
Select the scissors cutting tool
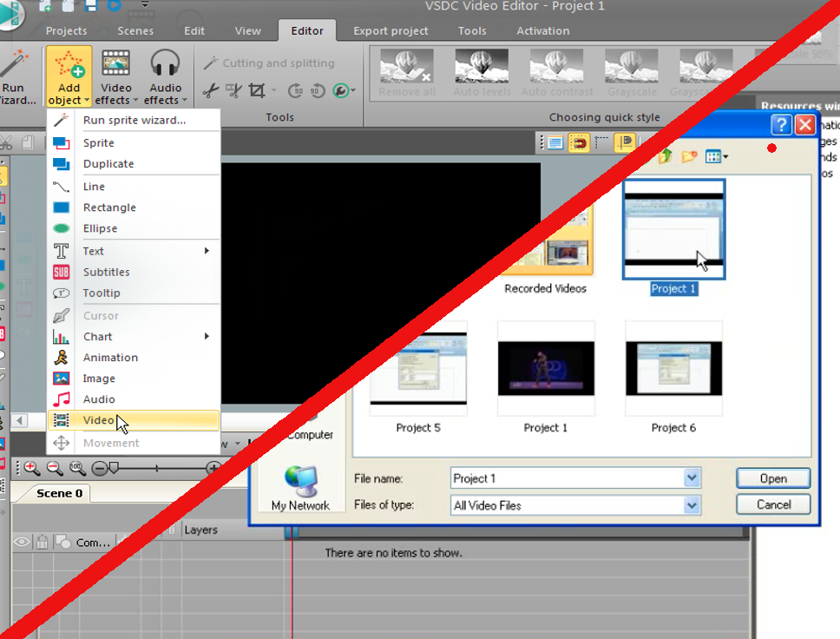(210, 89)
